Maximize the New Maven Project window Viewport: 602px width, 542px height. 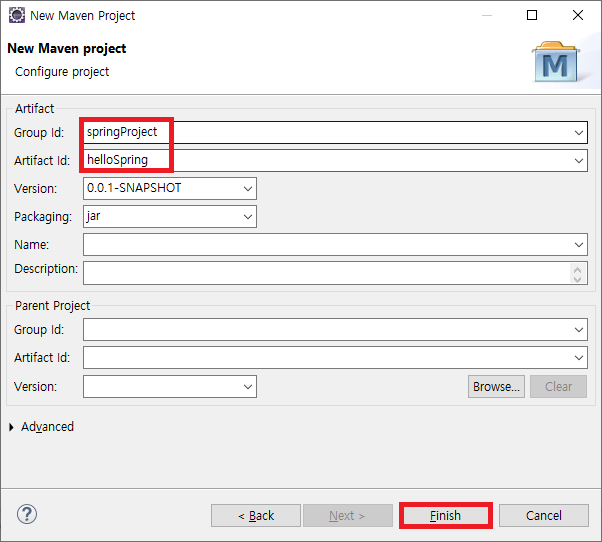coord(532,15)
